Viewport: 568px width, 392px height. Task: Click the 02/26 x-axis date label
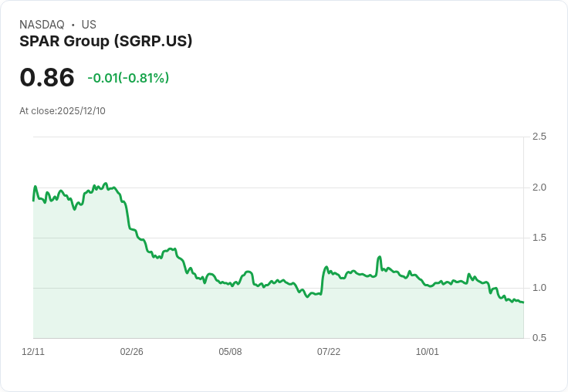[131, 352]
